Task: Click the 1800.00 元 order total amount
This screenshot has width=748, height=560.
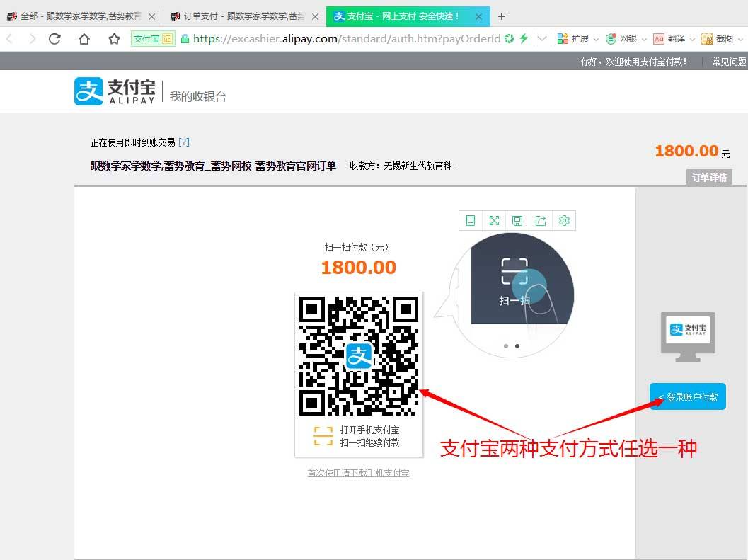Action: point(692,152)
